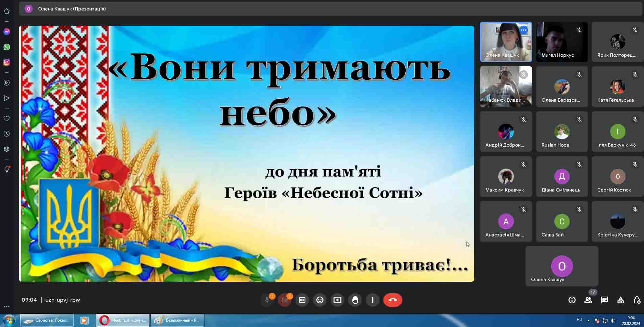Screen dimensions: 644x327
Task: Click the RU language indicator
Action: pyautogui.click(x=579, y=320)
